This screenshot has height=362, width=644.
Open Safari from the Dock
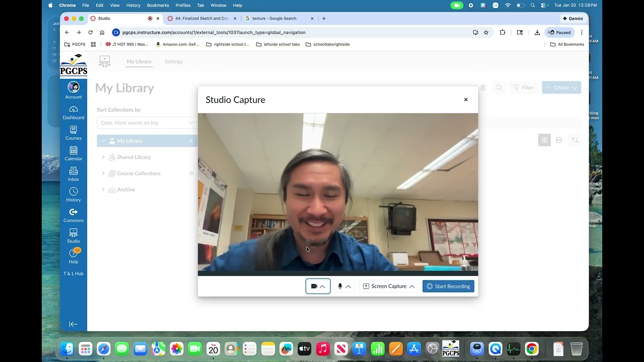coord(104,348)
